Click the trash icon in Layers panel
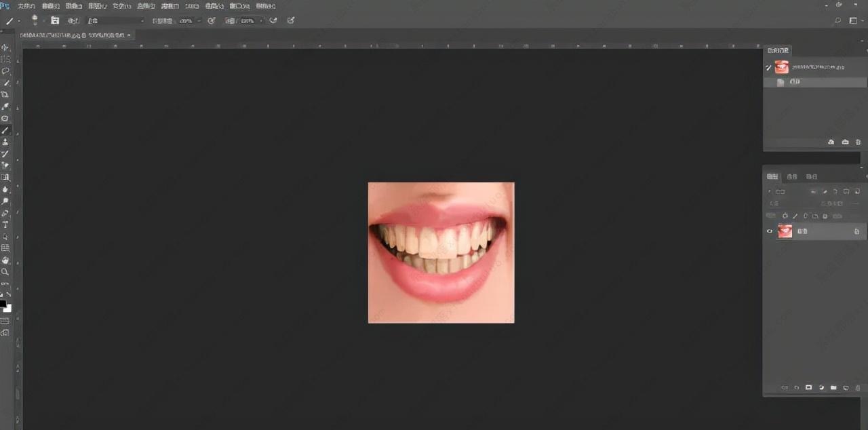 point(857,388)
